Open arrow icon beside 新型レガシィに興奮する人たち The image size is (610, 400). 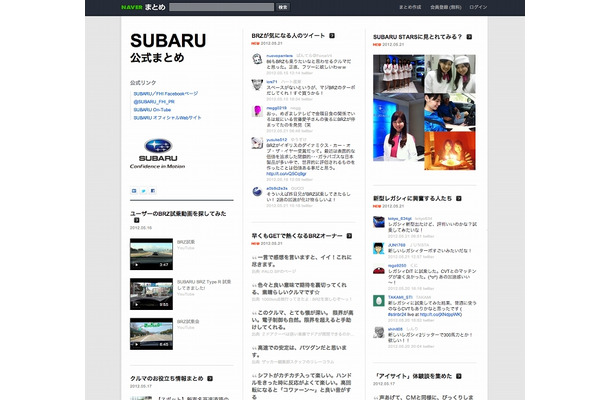click(459, 198)
